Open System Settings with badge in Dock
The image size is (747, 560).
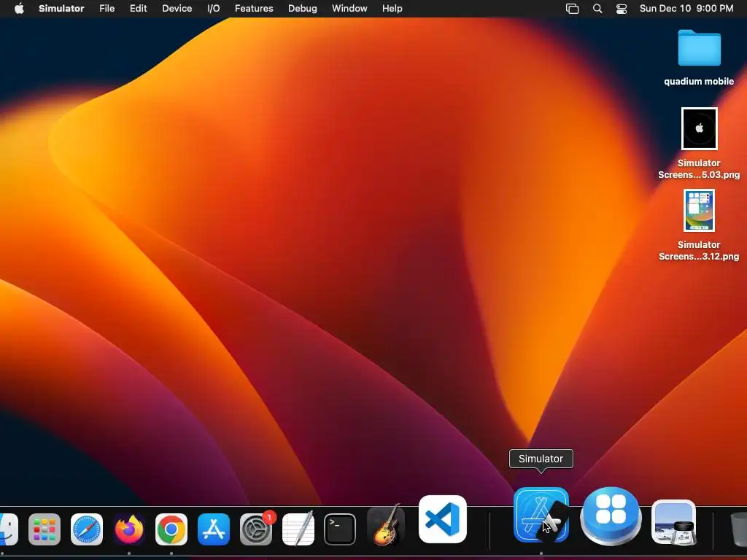[x=256, y=529]
